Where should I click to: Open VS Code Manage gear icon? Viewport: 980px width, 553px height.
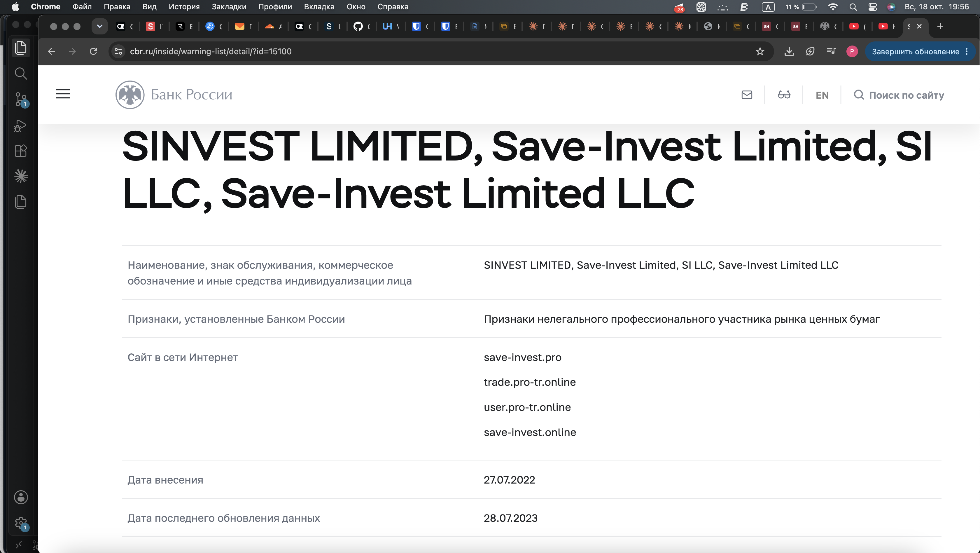20,523
